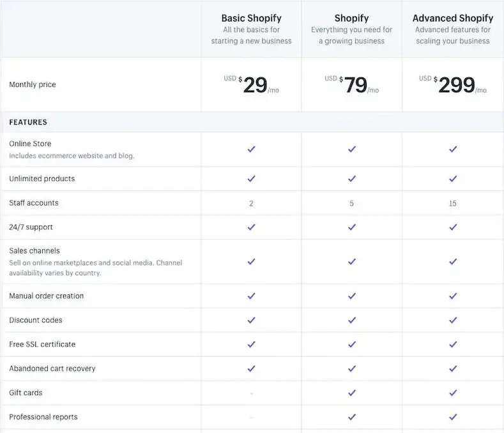Select the Shopify plan heading
The image size is (504, 433).
point(351,18)
